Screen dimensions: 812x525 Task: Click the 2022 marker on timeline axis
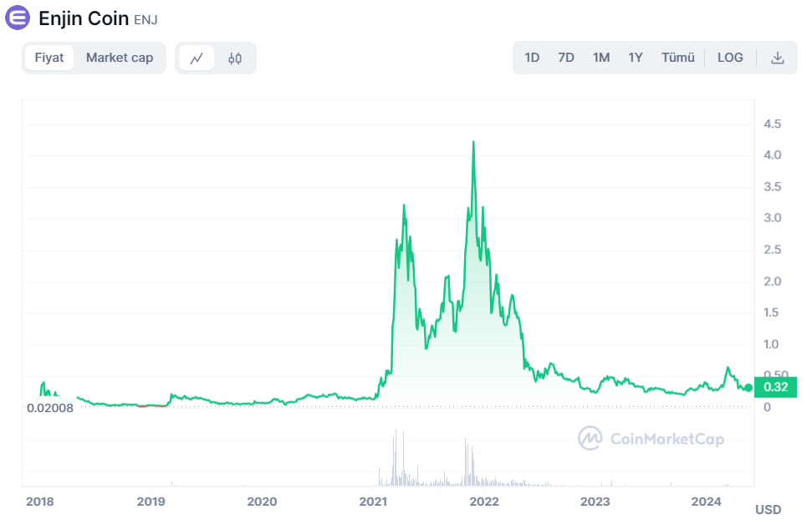point(484,502)
